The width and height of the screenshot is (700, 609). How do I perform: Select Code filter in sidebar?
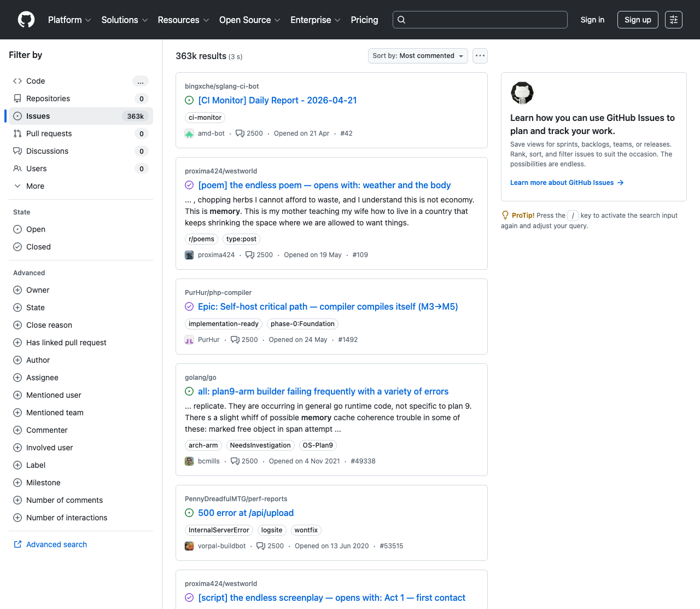tap(81, 81)
